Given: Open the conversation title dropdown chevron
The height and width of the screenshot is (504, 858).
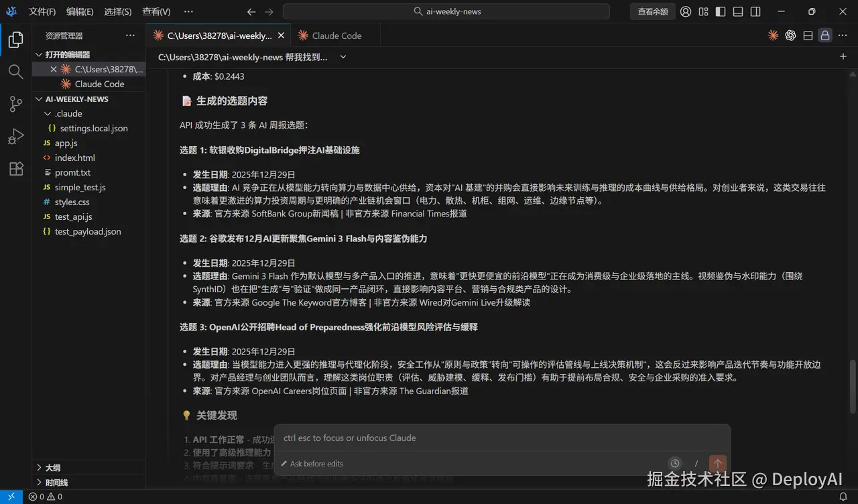Looking at the screenshot, I should pos(343,57).
